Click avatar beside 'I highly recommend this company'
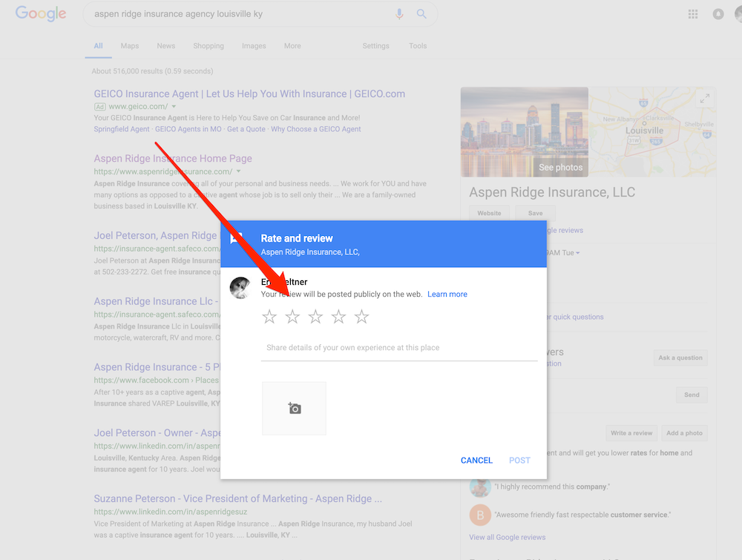 [x=480, y=487]
